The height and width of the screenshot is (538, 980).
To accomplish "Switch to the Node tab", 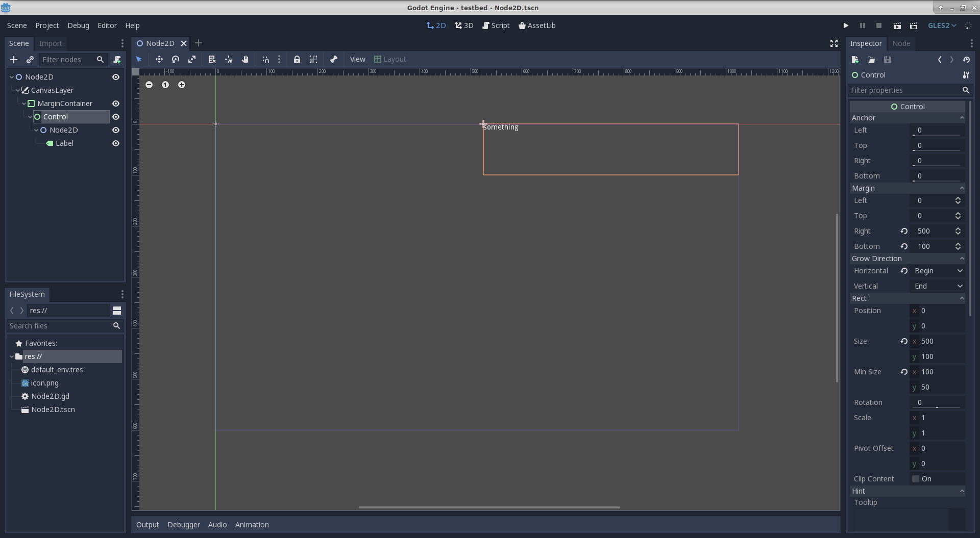I will coord(901,43).
